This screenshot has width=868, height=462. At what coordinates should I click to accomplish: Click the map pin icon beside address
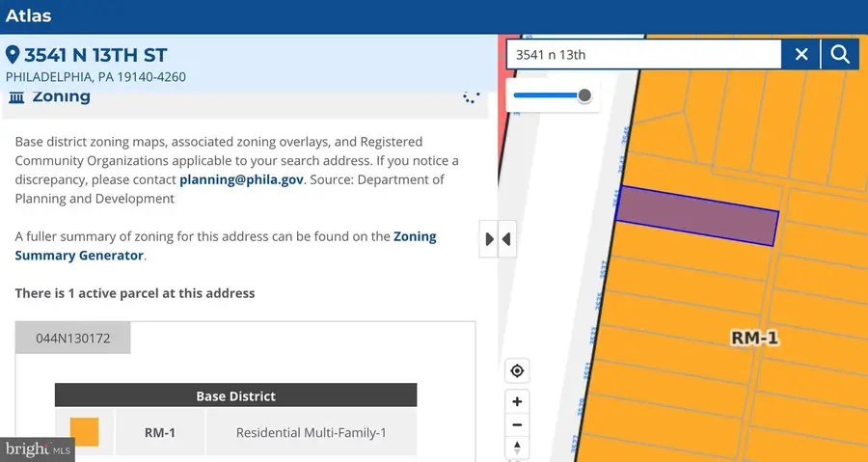(13, 55)
